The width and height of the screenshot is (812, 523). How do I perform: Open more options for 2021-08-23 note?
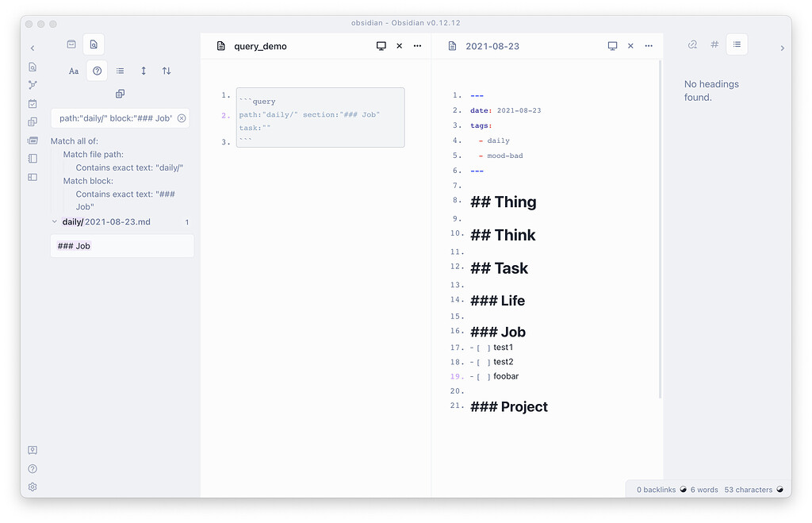(x=649, y=46)
